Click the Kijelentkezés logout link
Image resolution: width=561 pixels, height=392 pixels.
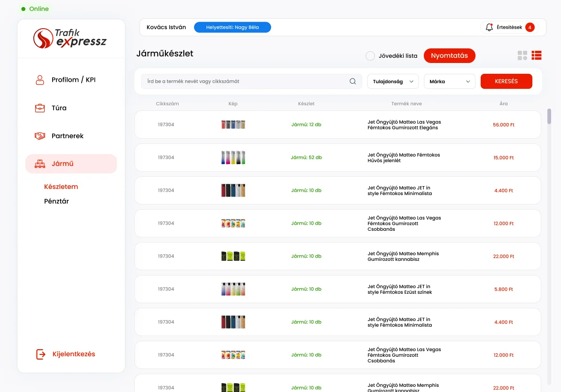(74, 354)
